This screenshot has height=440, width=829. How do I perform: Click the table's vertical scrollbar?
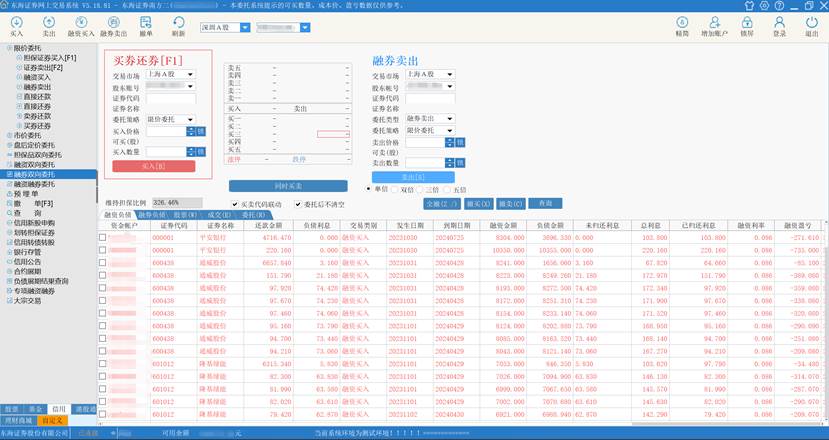[826, 320]
